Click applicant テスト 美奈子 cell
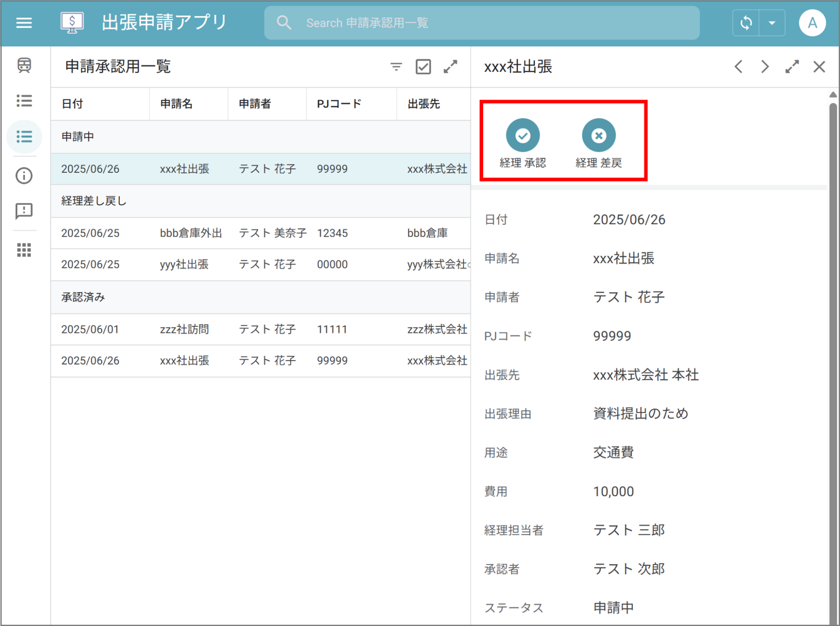Viewport: 840px width, 626px height. pos(273,233)
